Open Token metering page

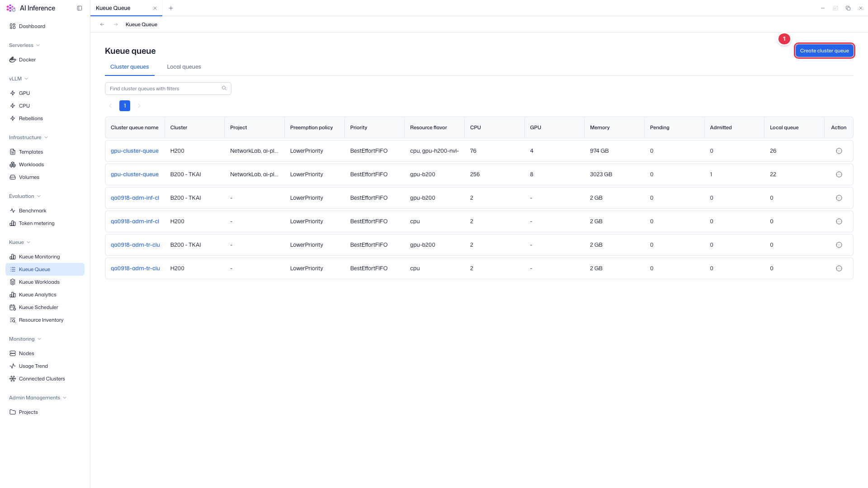point(45,223)
